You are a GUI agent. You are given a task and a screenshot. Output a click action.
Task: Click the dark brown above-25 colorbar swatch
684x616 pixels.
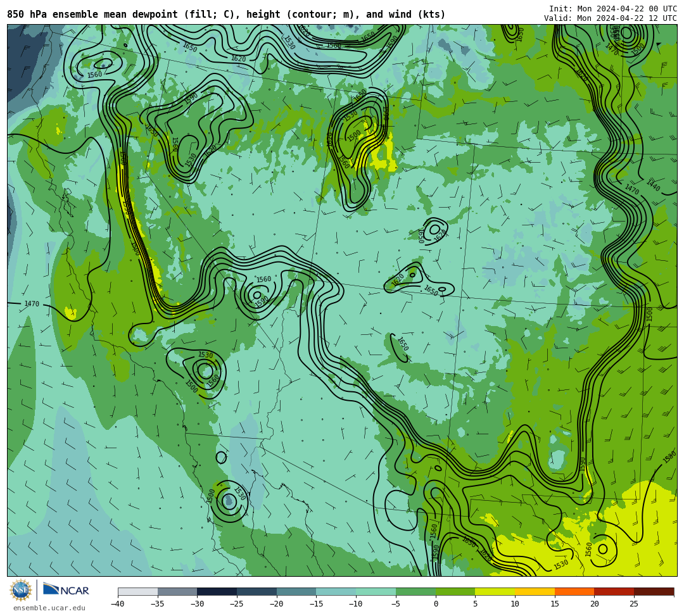(654, 591)
